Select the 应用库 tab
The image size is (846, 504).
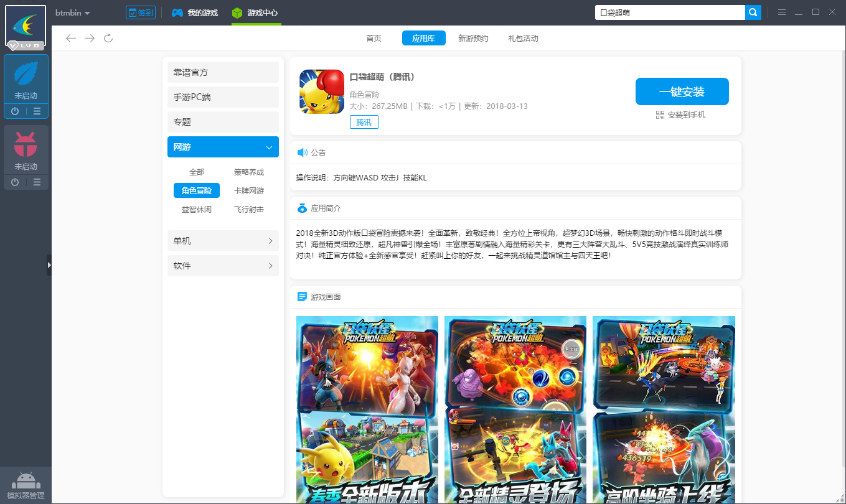(423, 39)
